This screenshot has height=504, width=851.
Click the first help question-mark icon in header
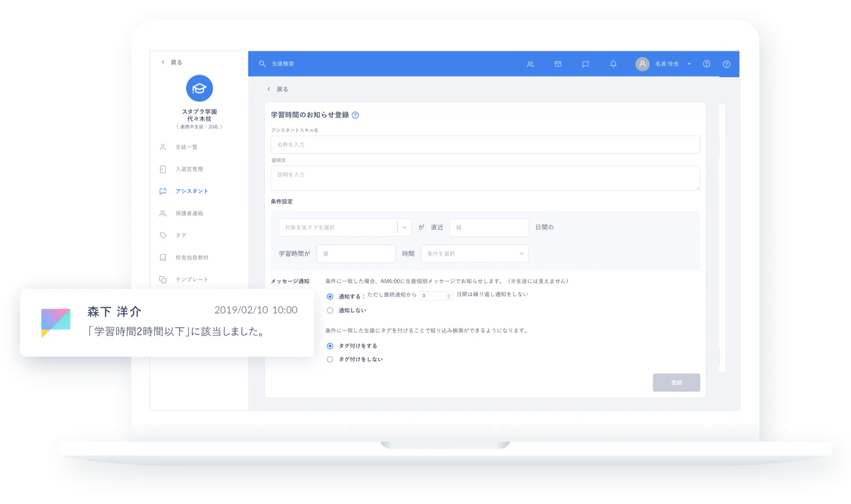point(706,64)
